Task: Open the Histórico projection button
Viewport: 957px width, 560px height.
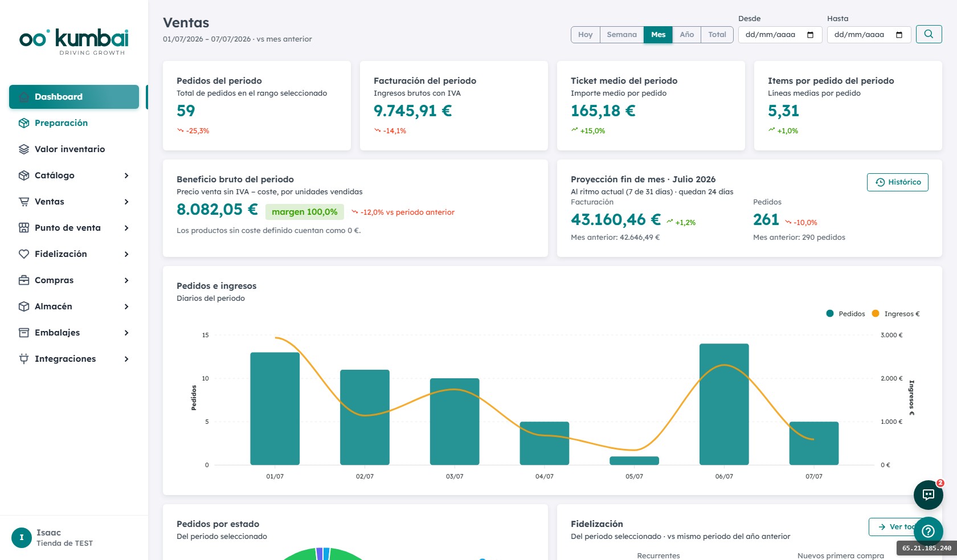Action: tap(898, 182)
